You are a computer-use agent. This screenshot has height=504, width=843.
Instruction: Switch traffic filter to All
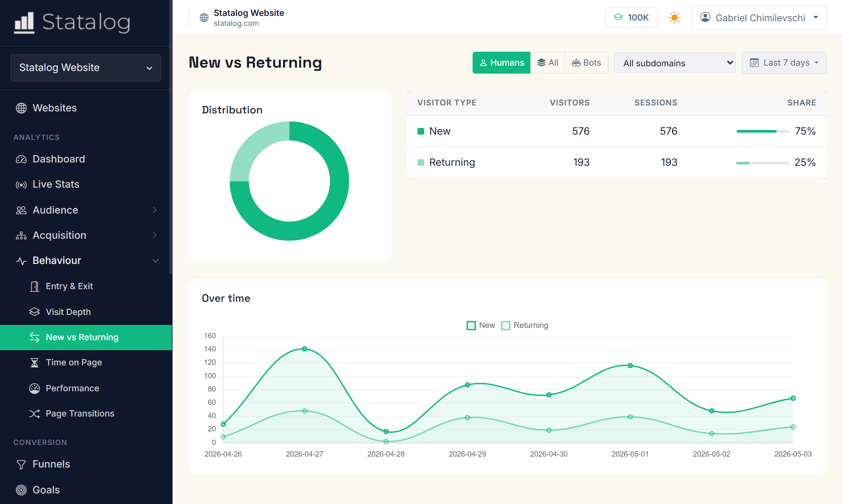pos(548,63)
